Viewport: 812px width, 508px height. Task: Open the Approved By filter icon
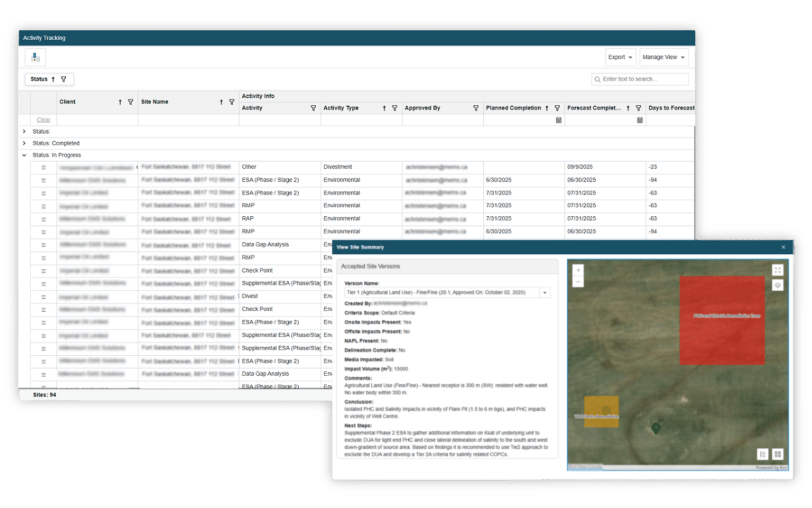476,108
